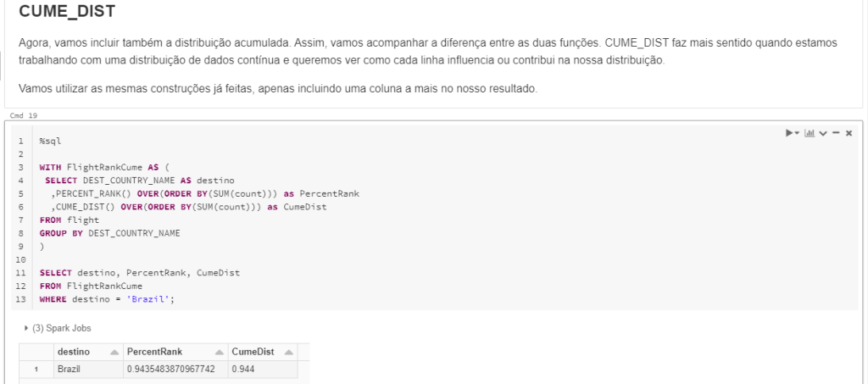Select row number 1 in results table
The width and height of the screenshot is (868, 384).
tap(36, 370)
